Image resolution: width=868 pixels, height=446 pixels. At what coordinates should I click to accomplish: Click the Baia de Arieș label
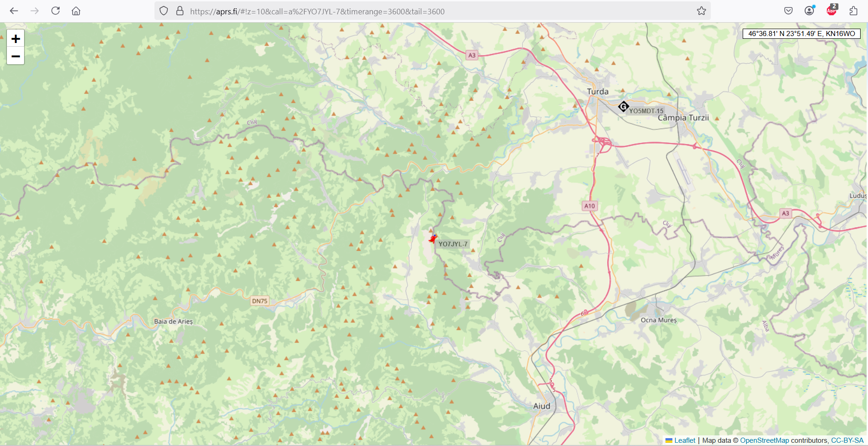(x=173, y=322)
